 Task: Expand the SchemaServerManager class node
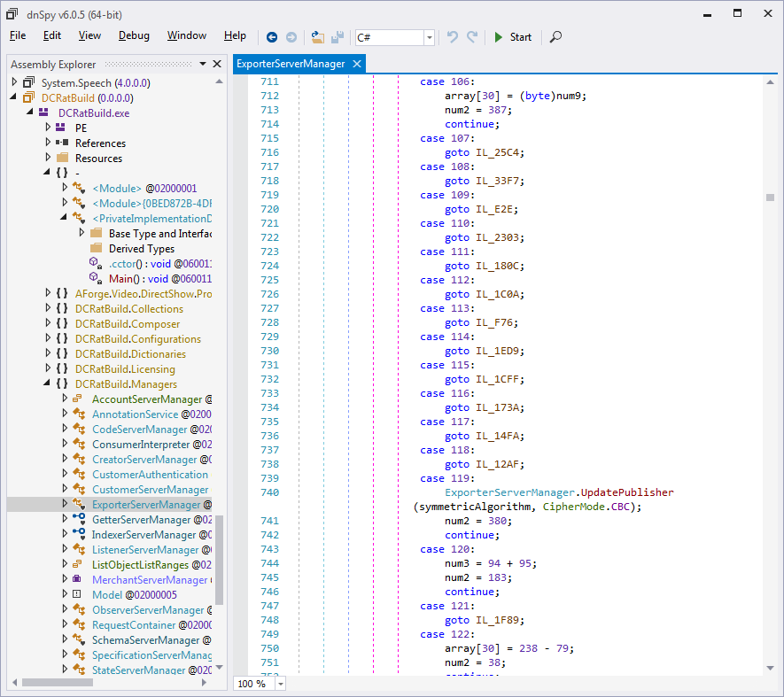tap(65, 639)
